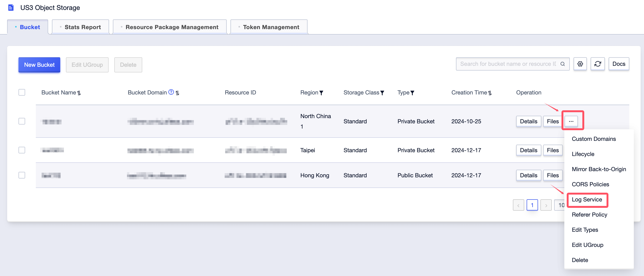Check the Hong Kong bucket row
The height and width of the screenshot is (276, 644).
pyautogui.click(x=22, y=175)
